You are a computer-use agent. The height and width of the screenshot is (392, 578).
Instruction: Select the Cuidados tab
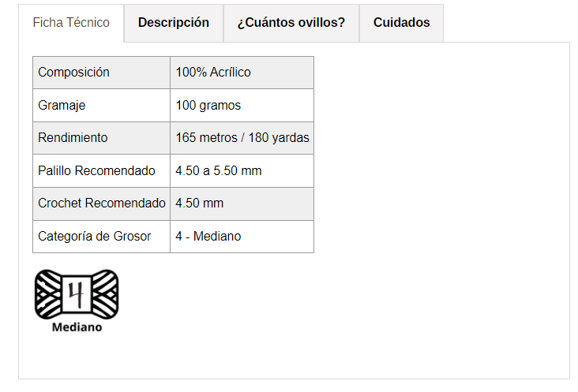point(401,23)
